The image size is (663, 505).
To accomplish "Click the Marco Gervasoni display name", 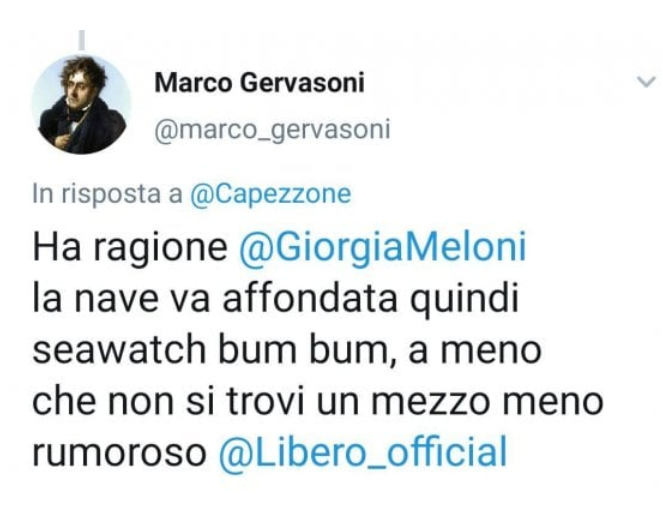I will [259, 82].
